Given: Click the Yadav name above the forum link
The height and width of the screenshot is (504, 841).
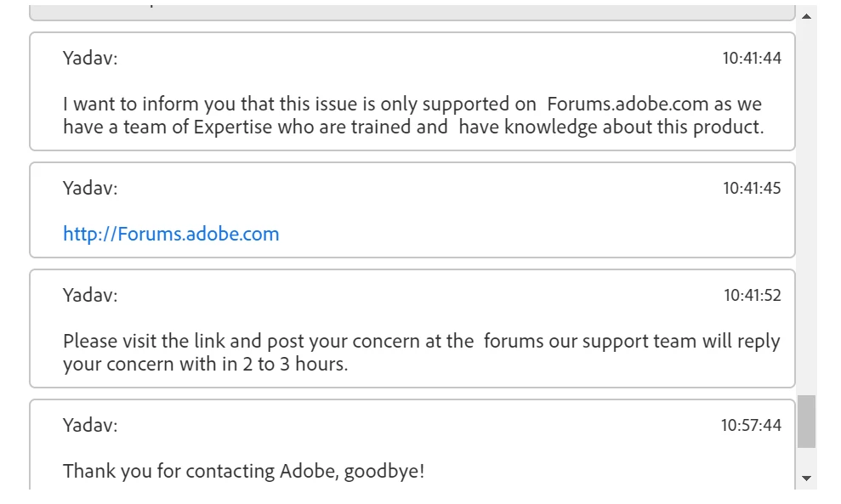Looking at the screenshot, I should 90,188.
